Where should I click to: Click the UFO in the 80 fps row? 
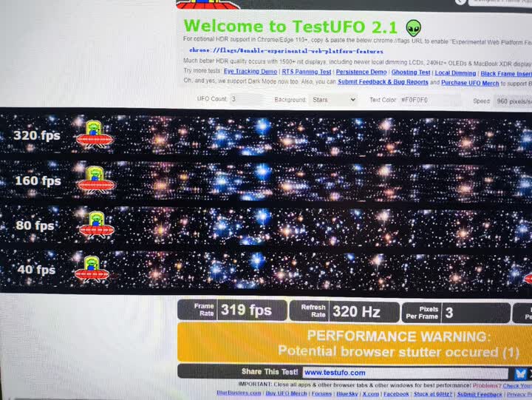tap(96, 225)
